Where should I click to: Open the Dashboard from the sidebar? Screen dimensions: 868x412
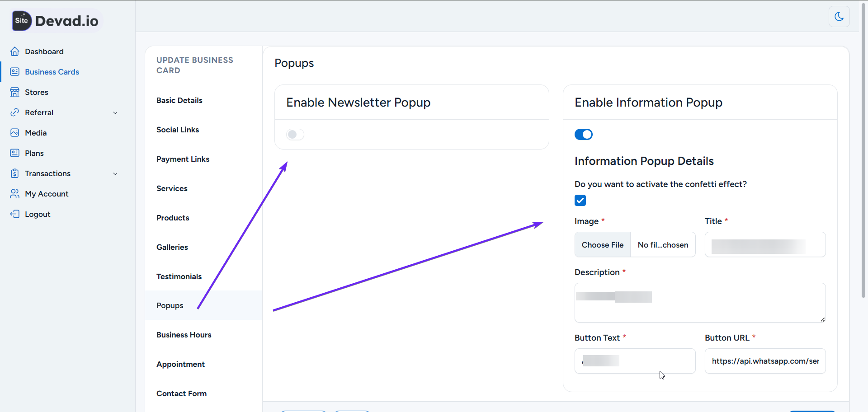pos(15,51)
